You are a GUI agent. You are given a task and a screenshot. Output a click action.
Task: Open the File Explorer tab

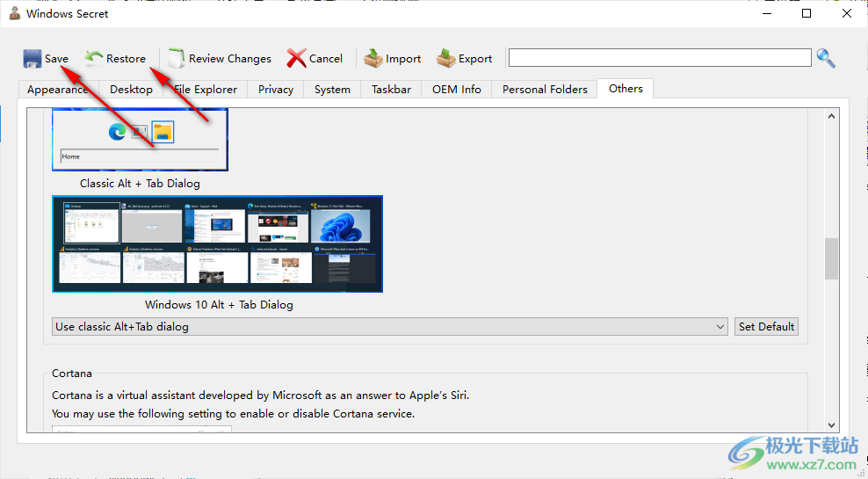coord(206,90)
